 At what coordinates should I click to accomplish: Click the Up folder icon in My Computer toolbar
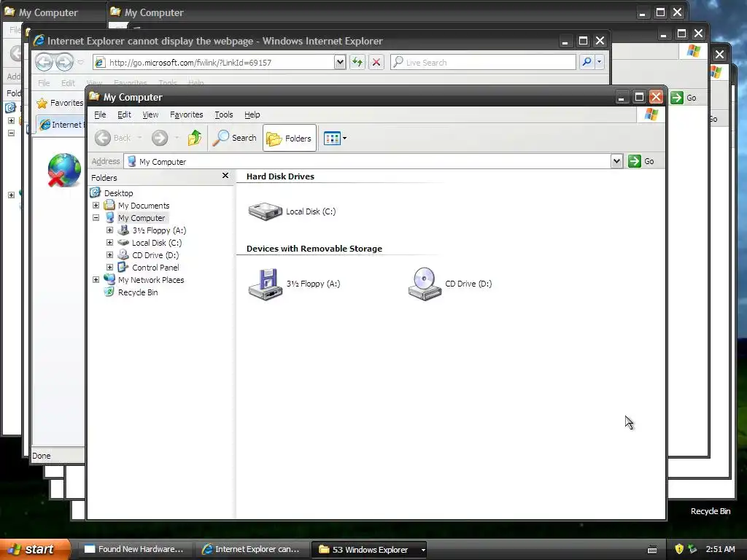pos(194,138)
